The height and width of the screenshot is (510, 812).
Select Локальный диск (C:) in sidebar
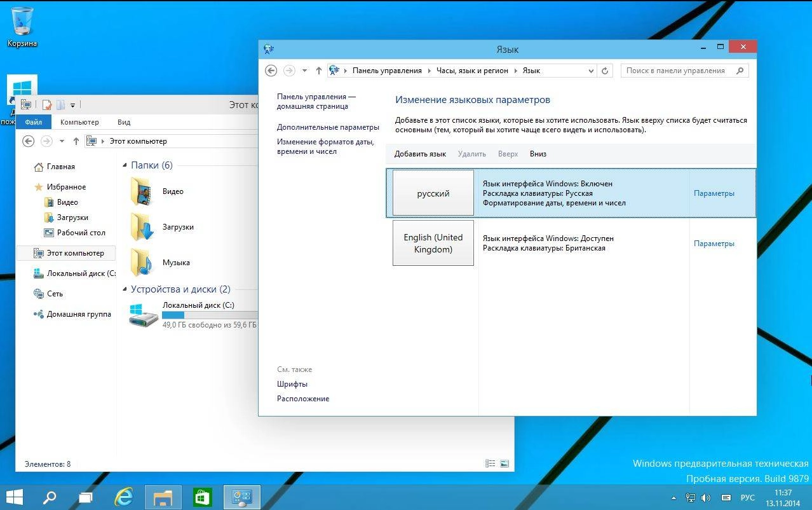click(75, 273)
